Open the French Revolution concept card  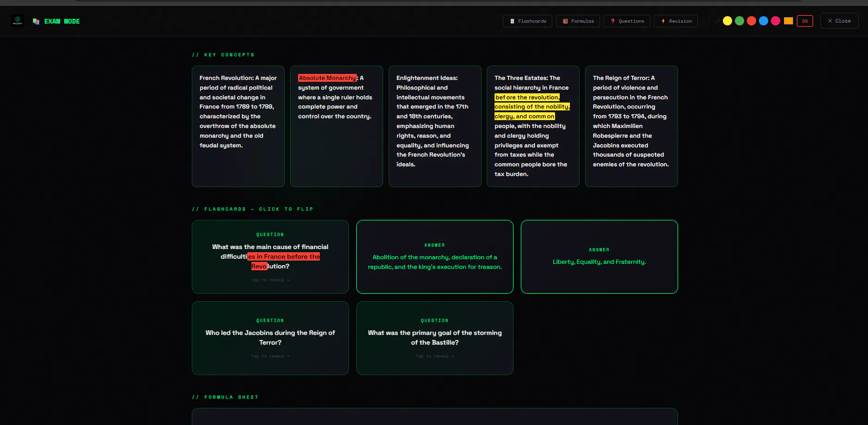pyautogui.click(x=238, y=126)
